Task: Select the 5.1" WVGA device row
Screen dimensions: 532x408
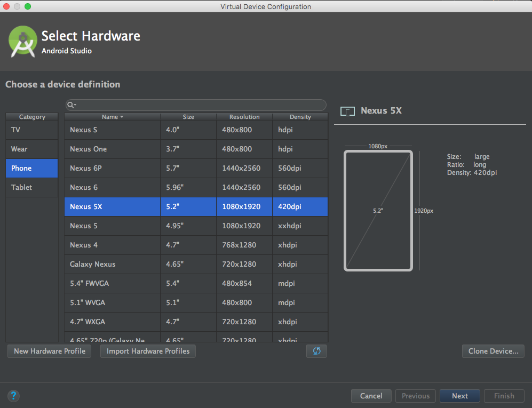Action: pos(196,302)
